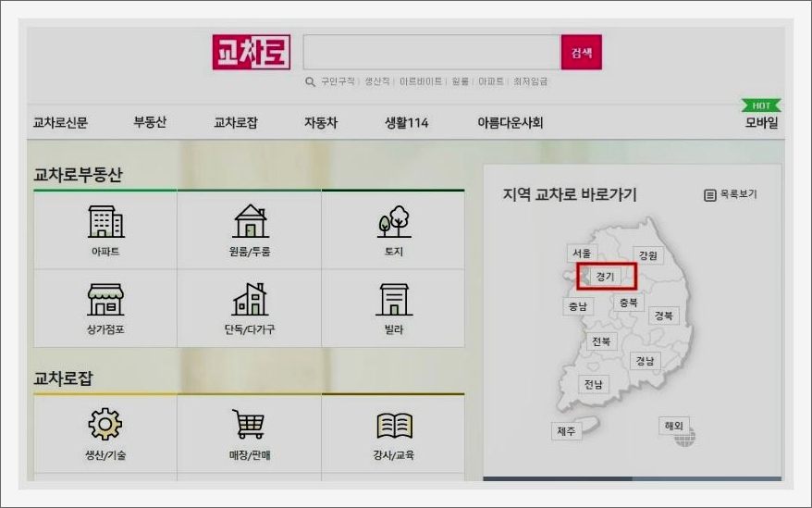Open the 매장/판매 shopping cart icon
This screenshot has height=508, width=812.
click(x=249, y=424)
